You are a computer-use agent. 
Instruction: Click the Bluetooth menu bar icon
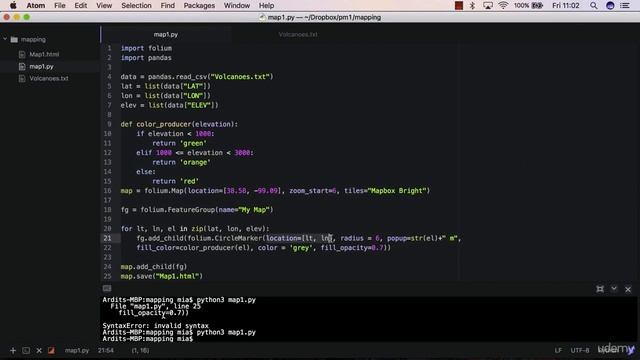tap(472, 6)
